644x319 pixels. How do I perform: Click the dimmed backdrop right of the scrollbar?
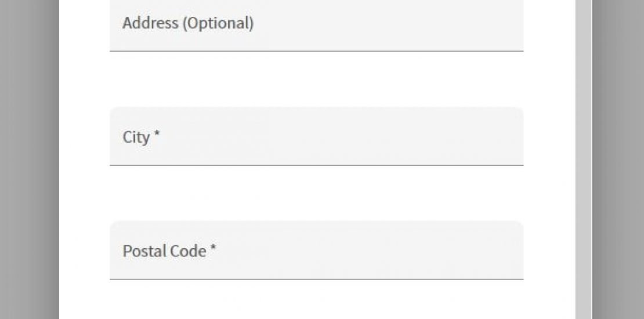618,159
